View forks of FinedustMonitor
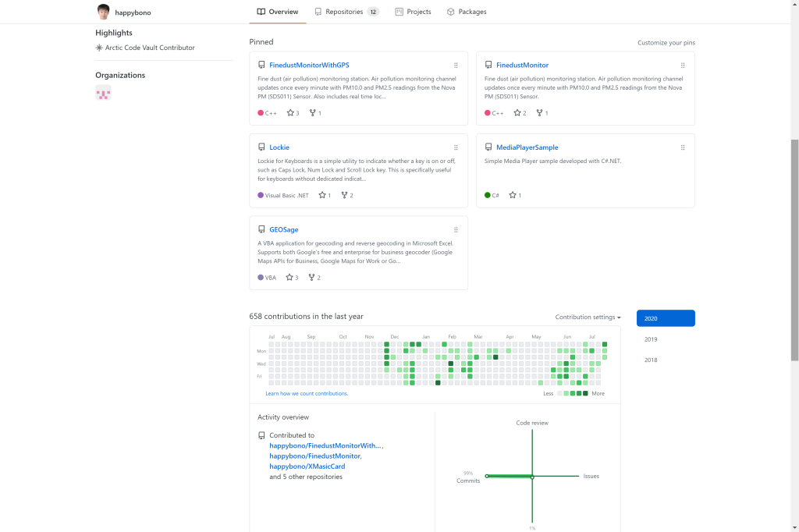 click(542, 113)
